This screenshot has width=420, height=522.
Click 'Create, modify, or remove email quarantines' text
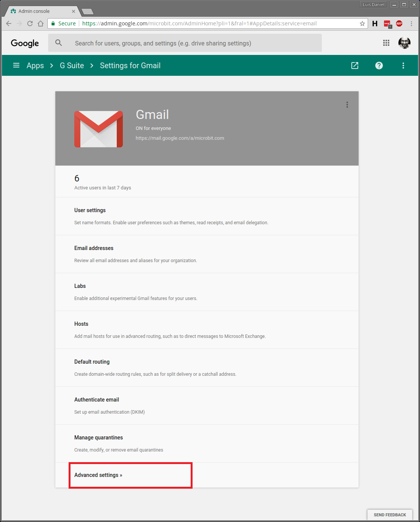(x=119, y=450)
